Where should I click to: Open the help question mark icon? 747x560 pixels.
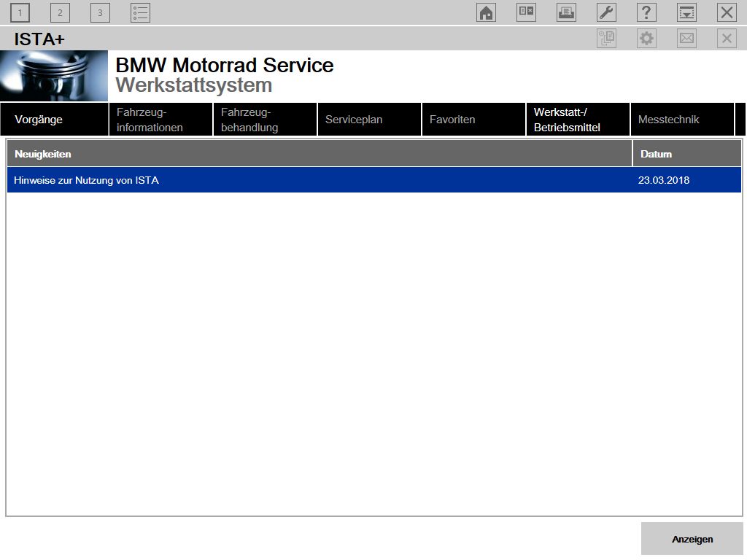pyautogui.click(x=646, y=12)
